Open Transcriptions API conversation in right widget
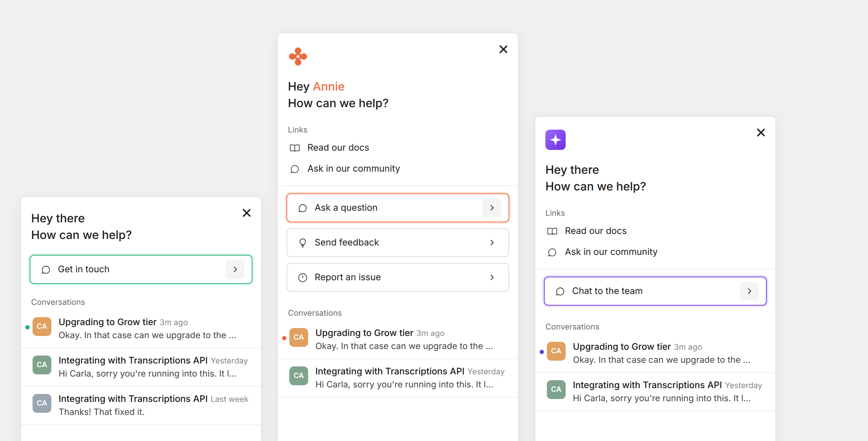The width and height of the screenshot is (868, 441). click(655, 392)
